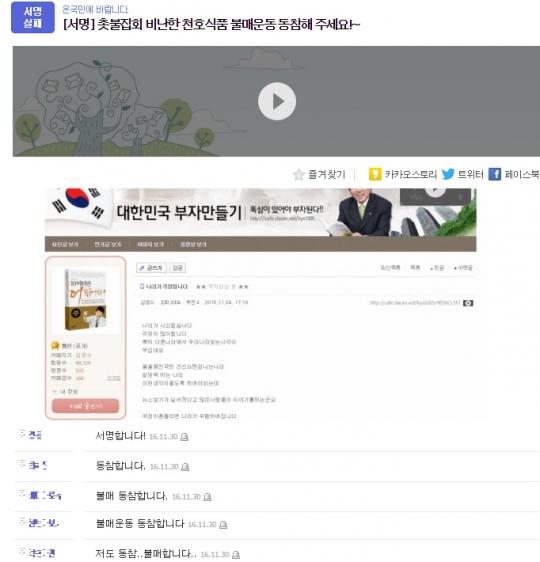Report the '저도 동참..불매합니다..' comment siren icon

pyautogui.click(x=235, y=555)
